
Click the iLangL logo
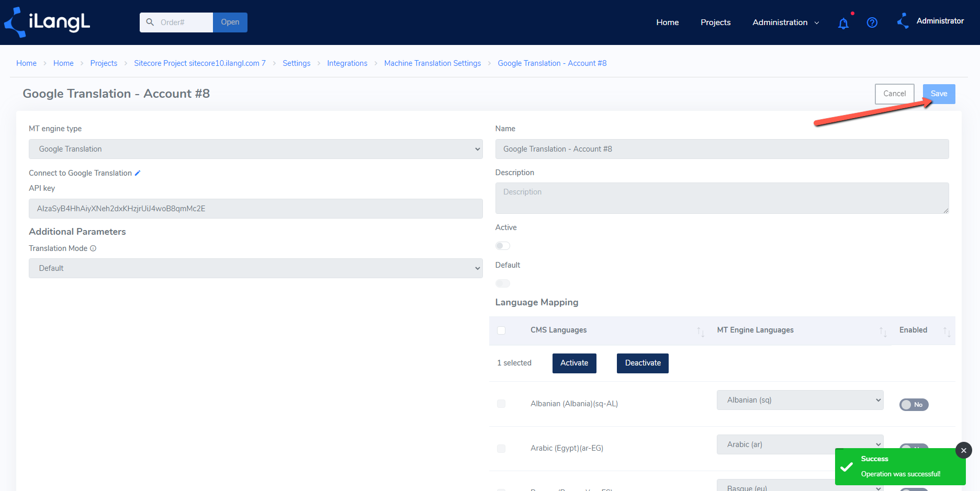tap(47, 22)
